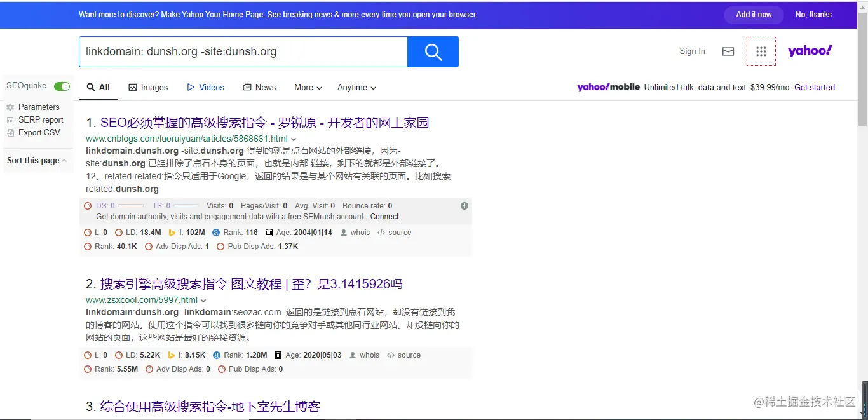This screenshot has width=868, height=420.
Task: Click the Webarchive age icon for zsxcool result
Action: pyautogui.click(x=278, y=355)
